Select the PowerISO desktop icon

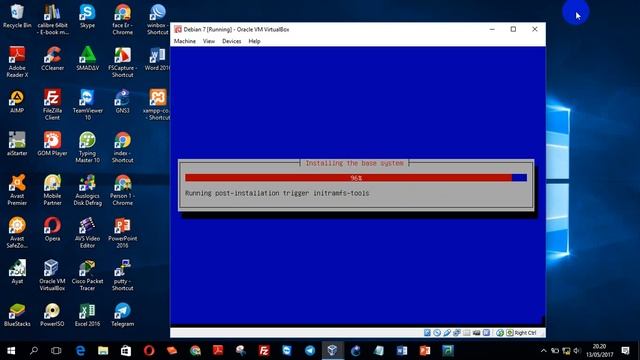[x=52, y=314]
